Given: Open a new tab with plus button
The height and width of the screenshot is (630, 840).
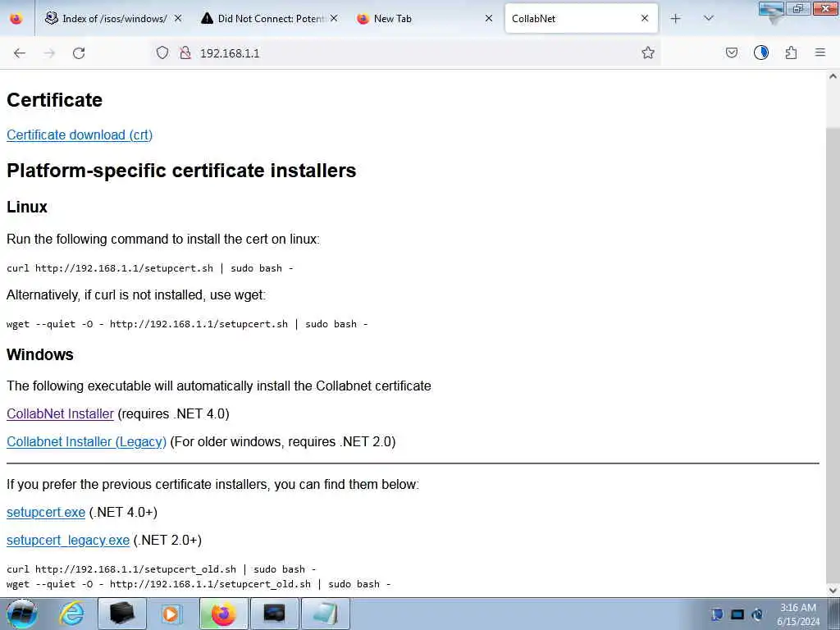Looking at the screenshot, I should point(676,19).
